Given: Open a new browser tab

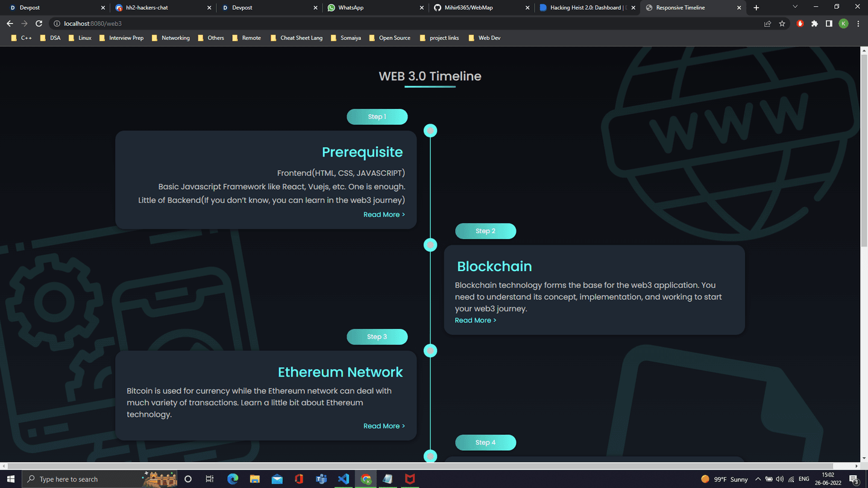Looking at the screenshot, I should [756, 8].
